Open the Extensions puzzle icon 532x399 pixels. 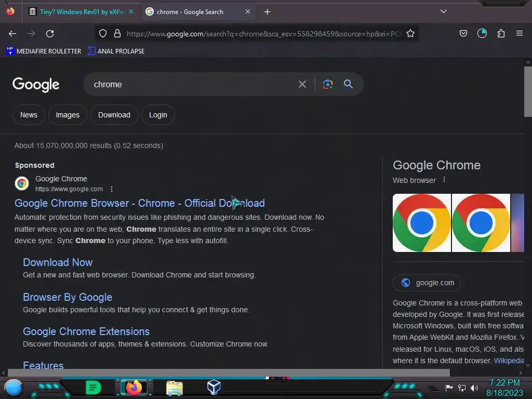[x=501, y=33]
